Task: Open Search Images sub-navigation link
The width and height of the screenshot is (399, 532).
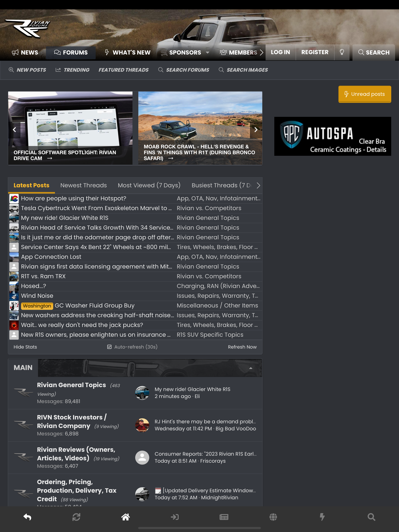Action: click(x=243, y=70)
